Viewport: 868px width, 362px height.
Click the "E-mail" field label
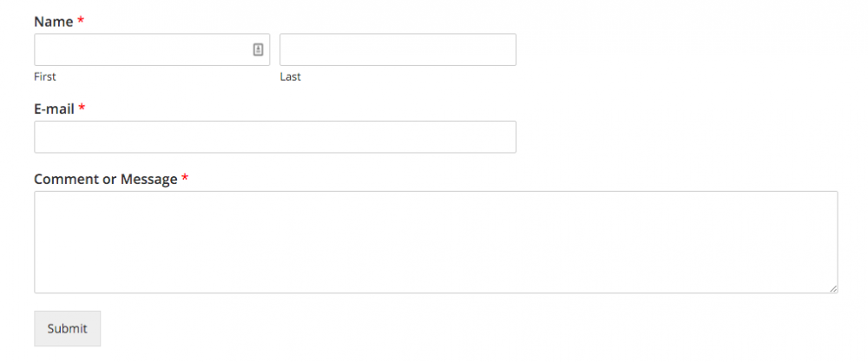point(54,109)
